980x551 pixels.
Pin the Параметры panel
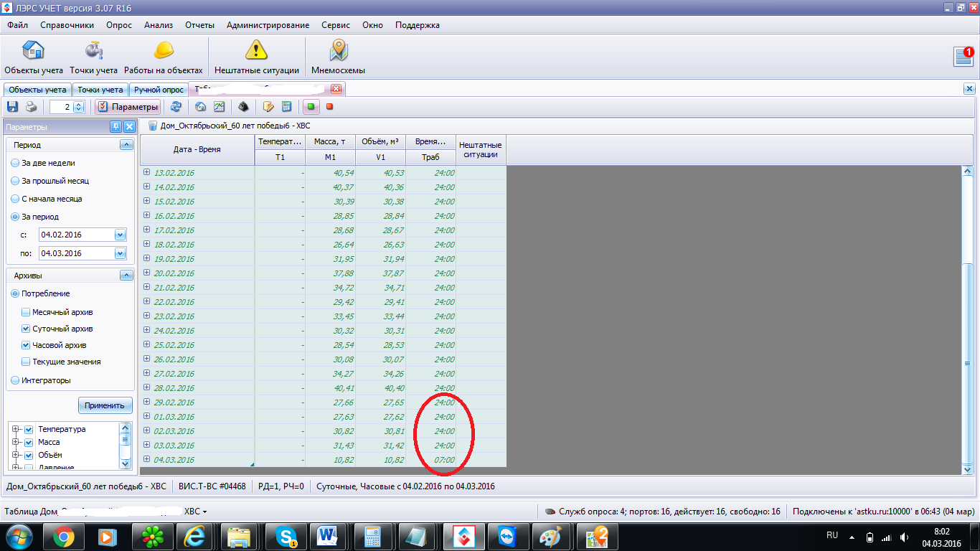116,127
